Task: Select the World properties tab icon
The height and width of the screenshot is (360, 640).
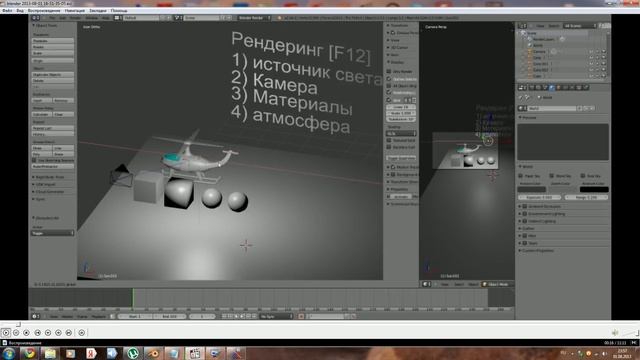Action: point(552,87)
